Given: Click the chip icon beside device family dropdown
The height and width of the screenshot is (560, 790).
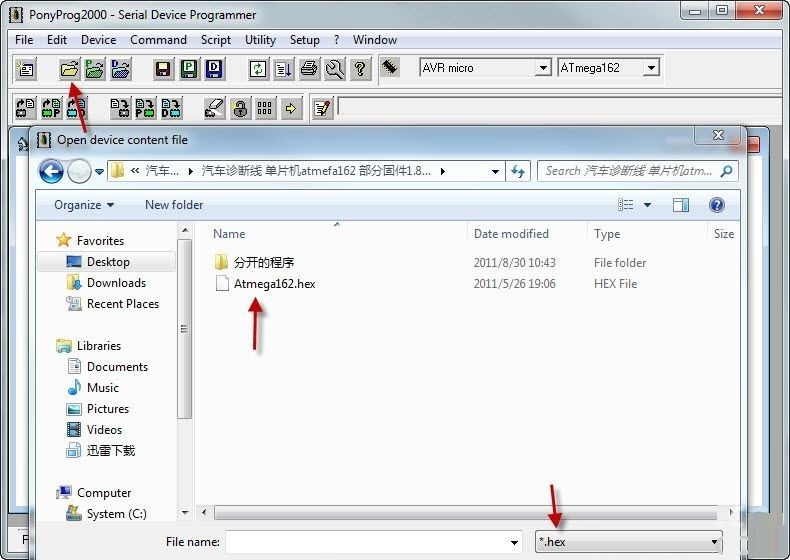Looking at the screenshot, I should point(390,67).
